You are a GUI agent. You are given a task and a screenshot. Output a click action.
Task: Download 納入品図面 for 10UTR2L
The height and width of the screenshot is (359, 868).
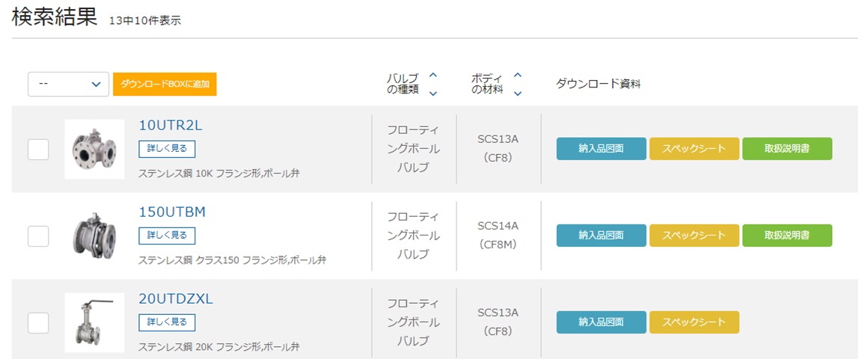(x=601, y=149)
